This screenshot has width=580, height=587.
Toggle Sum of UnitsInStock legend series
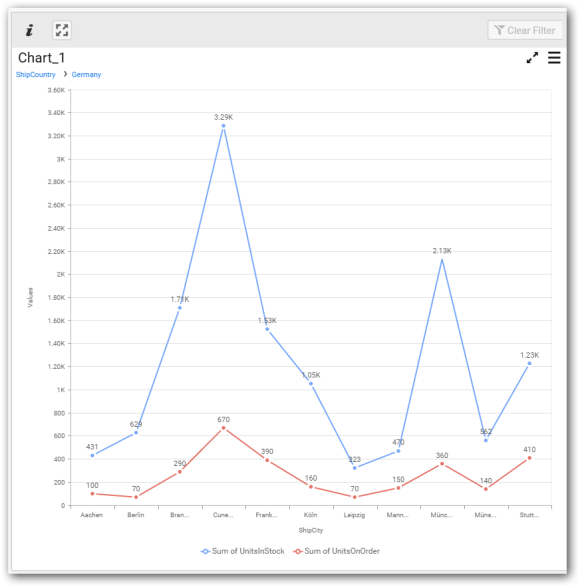(243, 551)
